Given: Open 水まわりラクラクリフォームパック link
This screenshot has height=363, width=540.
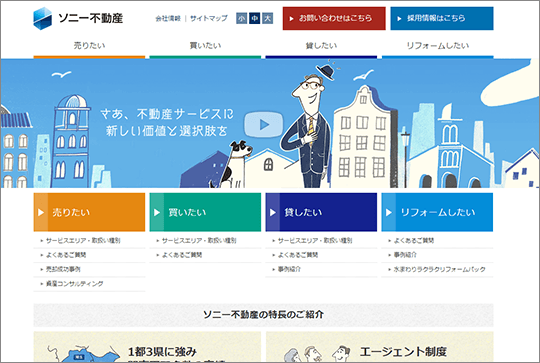Looking at the screenshot, I should (439, 270).
